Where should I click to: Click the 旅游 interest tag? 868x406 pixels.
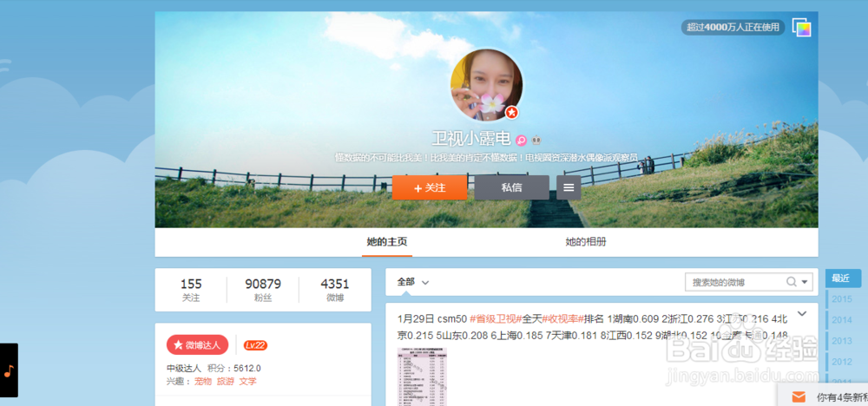coord(226,381)
